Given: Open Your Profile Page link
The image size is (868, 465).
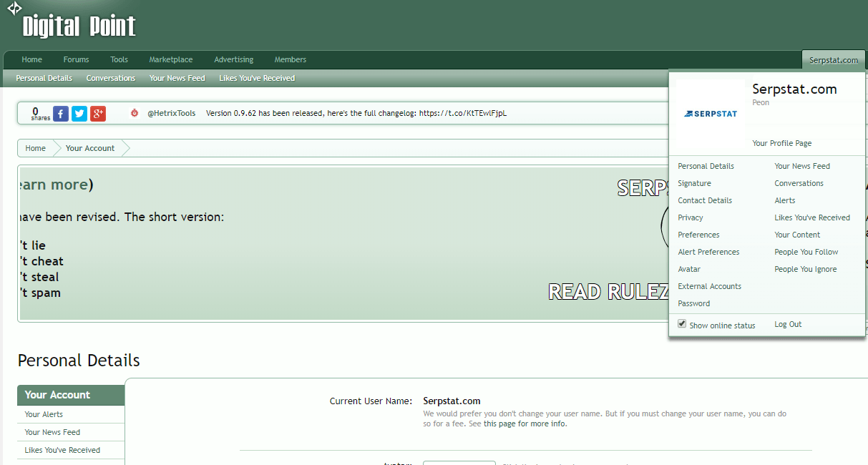Looking at the screenshot, I should (x=781, y=143).
